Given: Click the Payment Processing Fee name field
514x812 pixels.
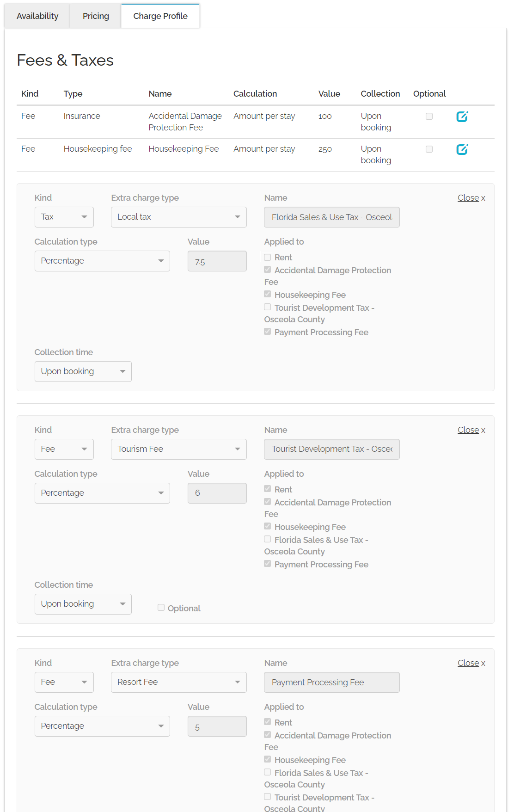Looking at the screenshot, I should 331,682.
